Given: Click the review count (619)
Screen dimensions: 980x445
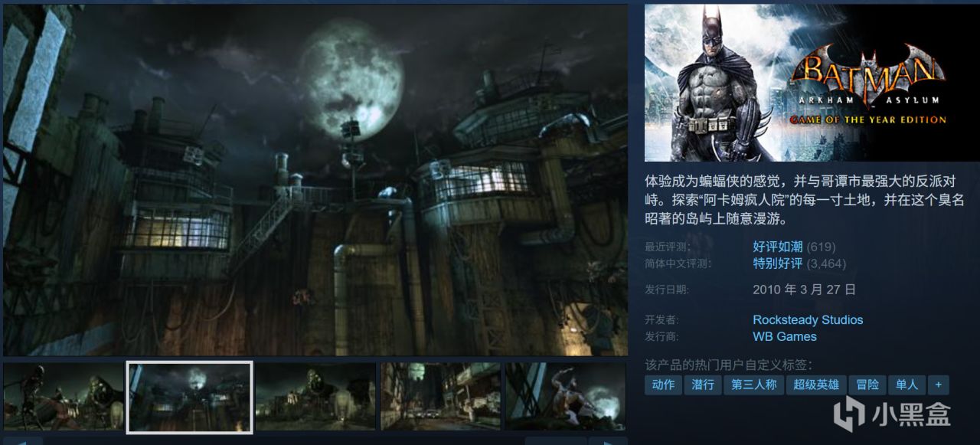Looking at the screenshot, I should 821,247.
